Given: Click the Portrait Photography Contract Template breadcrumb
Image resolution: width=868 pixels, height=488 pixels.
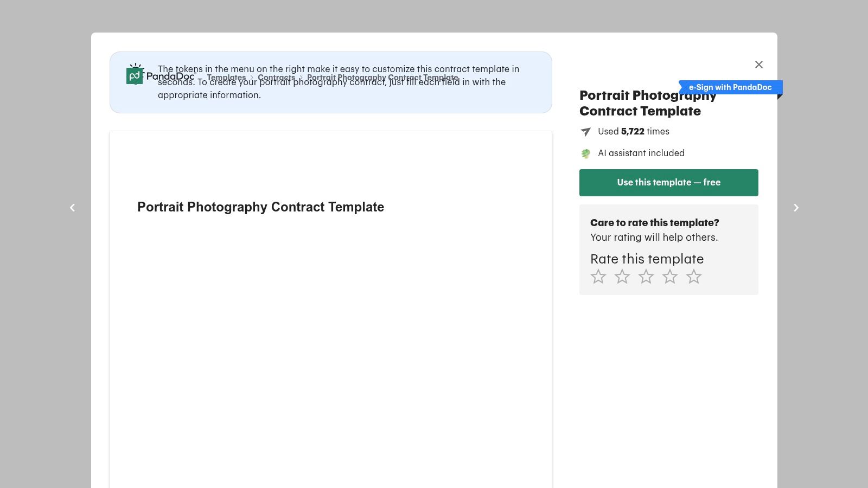Looking at the screenshot, I should click(x=382, y=78).
